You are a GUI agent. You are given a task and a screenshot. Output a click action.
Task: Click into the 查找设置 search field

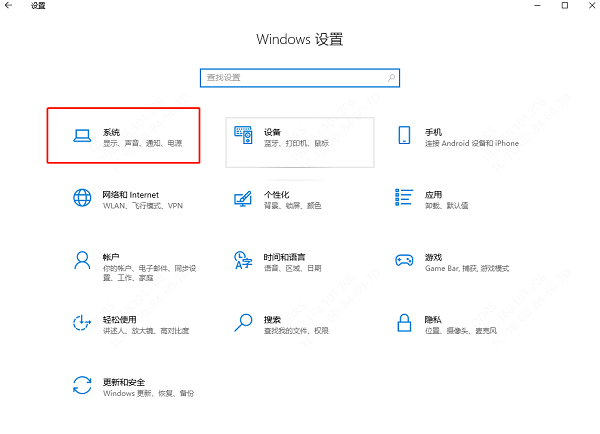click(290, 77)
